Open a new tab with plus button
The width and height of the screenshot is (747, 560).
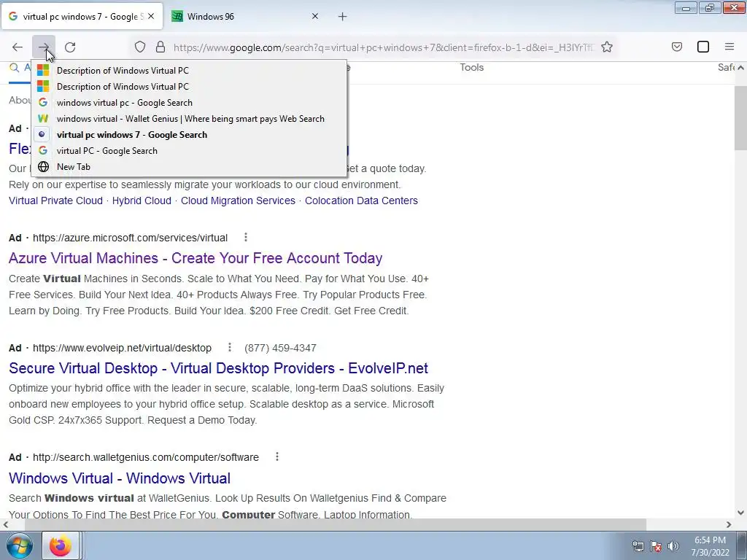tap(343, 17)
